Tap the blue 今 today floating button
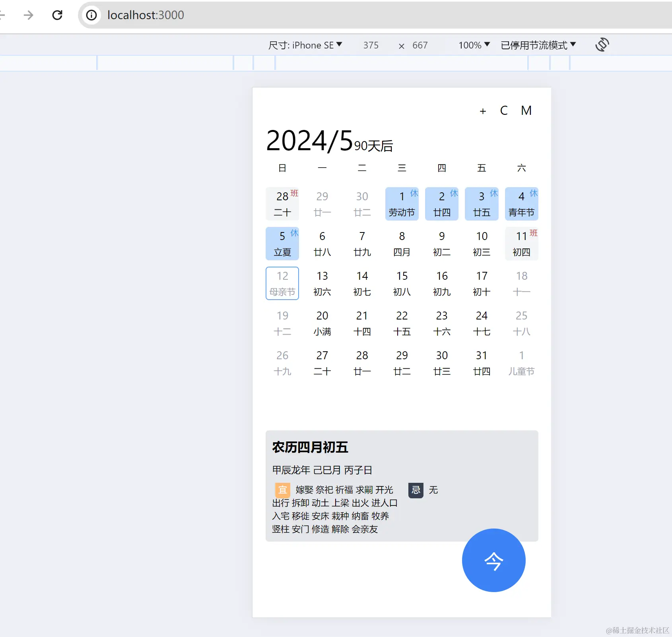Image resolution: width=672 pixels, height=637 pixels. 493,560
